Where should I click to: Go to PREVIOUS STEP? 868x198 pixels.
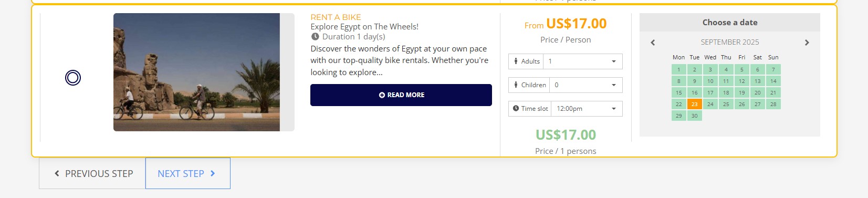[92, 173]
